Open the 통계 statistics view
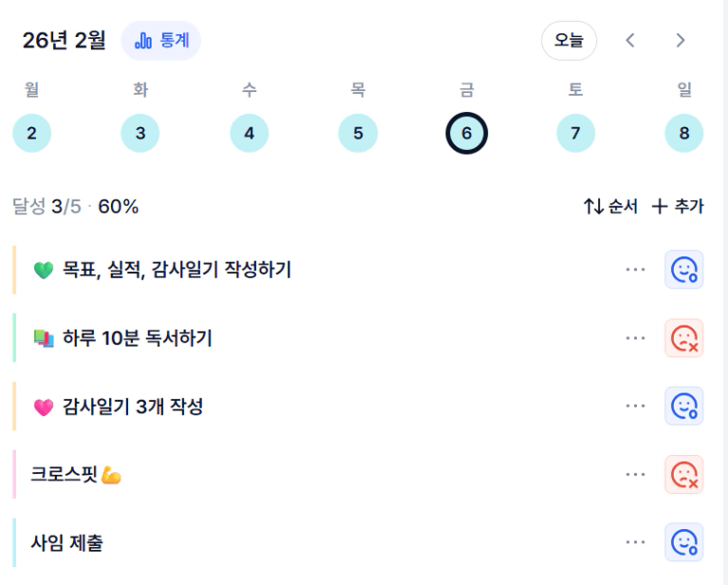This screenshot has height=585, width=728. [x=160, y=41]
